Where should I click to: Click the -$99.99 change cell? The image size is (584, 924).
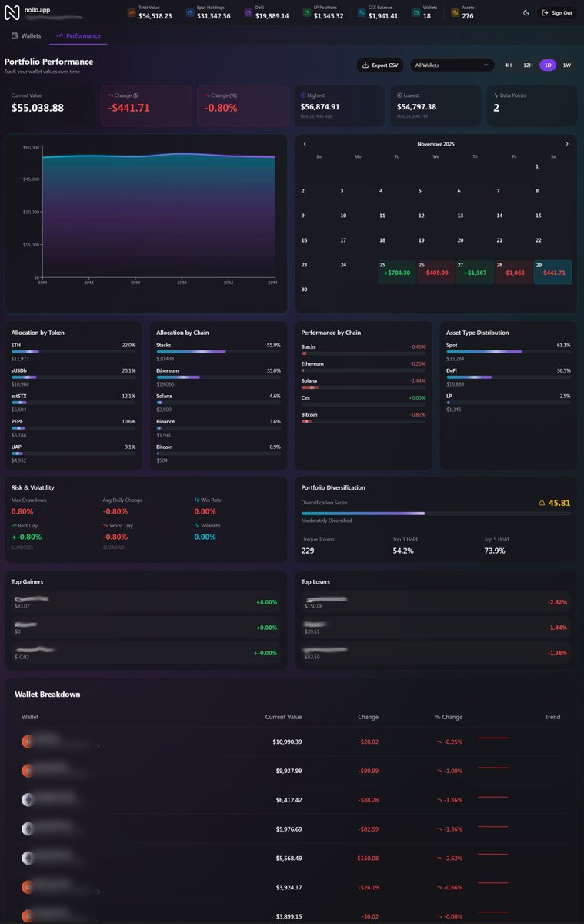pos(369,771)
